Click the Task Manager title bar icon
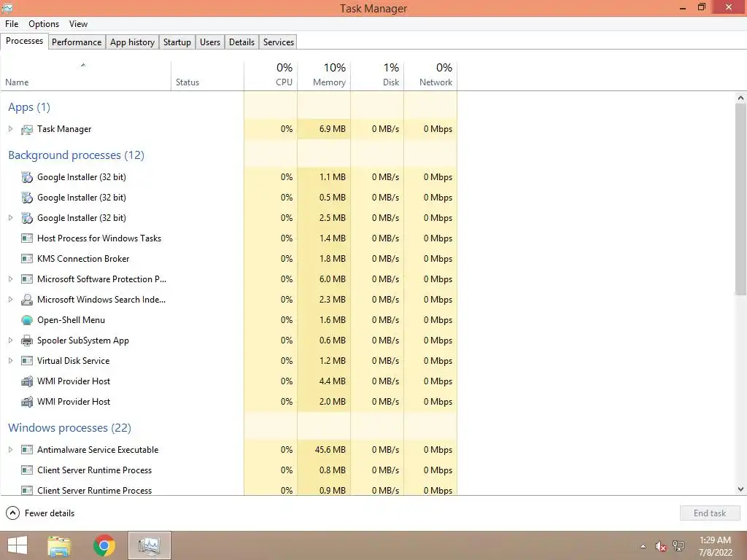This screenshot has width=747, height=560. (x=7, y=7)
